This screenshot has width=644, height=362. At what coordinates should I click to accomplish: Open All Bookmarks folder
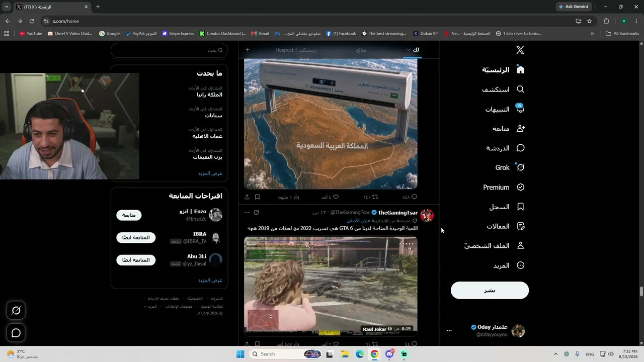[x=622, y=34]
